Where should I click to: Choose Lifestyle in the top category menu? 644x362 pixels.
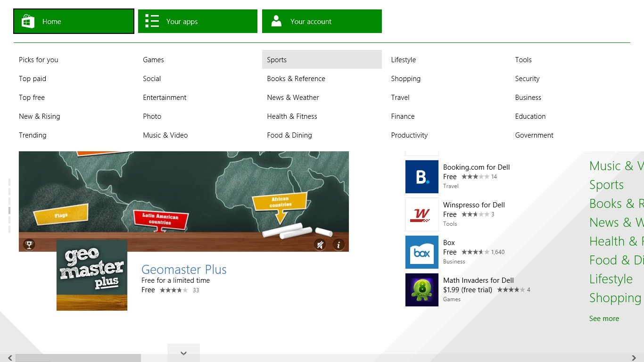(x=404, y=60)
